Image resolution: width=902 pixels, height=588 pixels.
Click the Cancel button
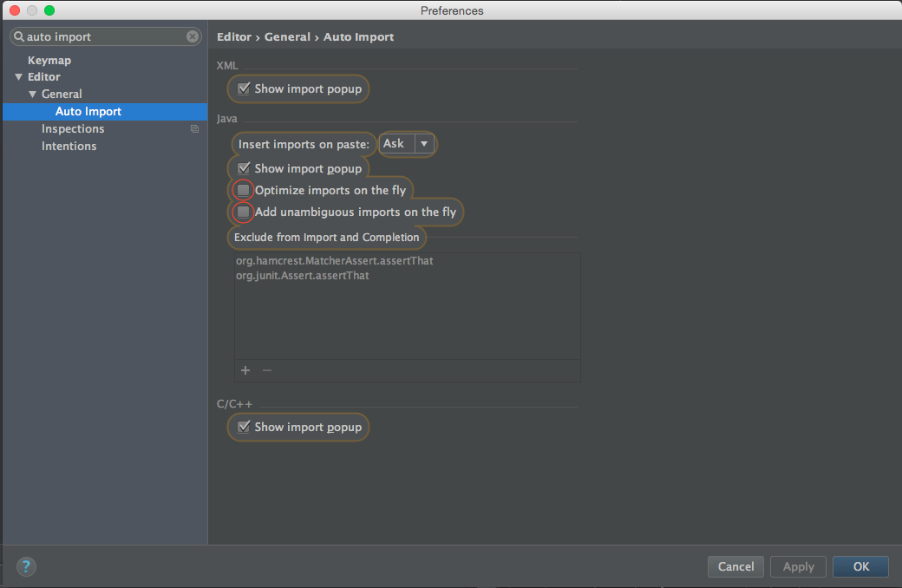pos(735,566)
